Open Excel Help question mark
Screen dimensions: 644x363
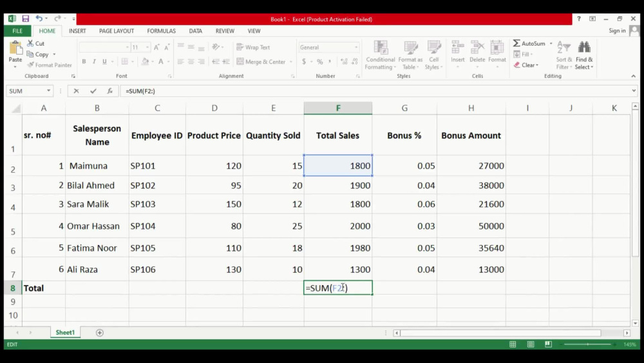click(x=579, y=19)
